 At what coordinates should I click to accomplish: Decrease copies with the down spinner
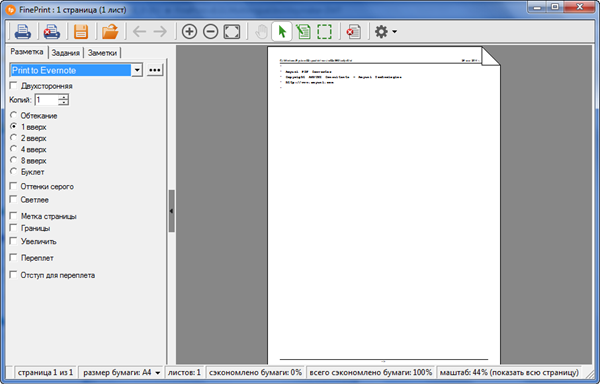coord(64,103)
